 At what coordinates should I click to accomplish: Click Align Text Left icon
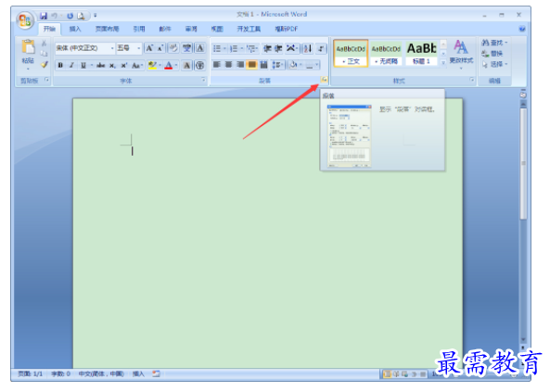217,65
